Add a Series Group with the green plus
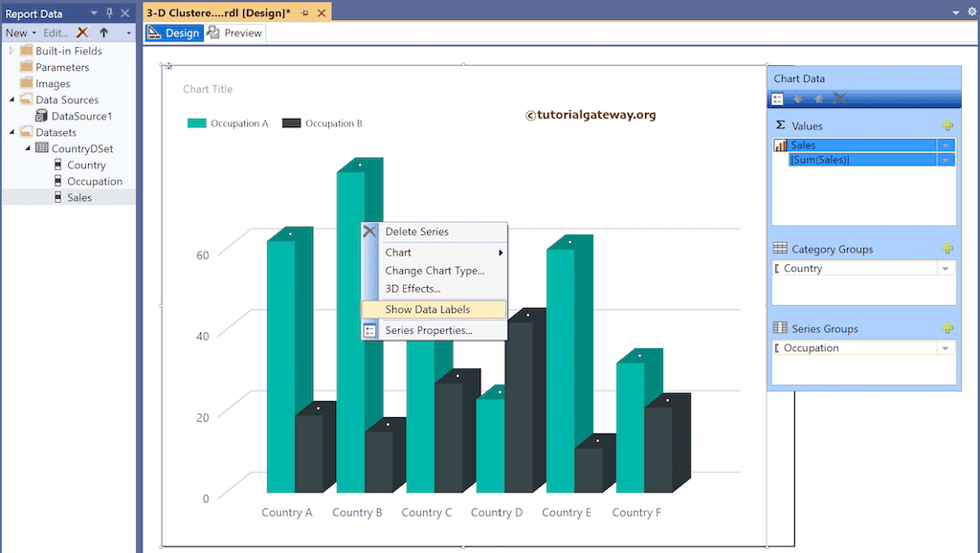The height and width of the screenshot is (553, 980). point(948,328)
